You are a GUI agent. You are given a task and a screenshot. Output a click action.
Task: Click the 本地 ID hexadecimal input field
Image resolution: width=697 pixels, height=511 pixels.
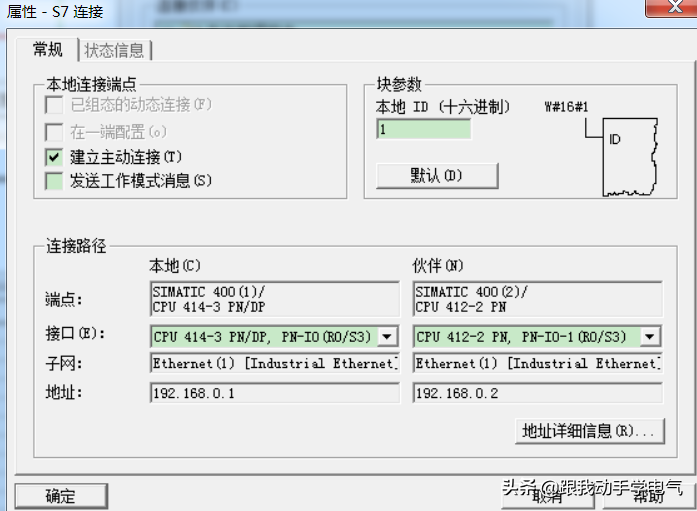(x=423, y=129)
